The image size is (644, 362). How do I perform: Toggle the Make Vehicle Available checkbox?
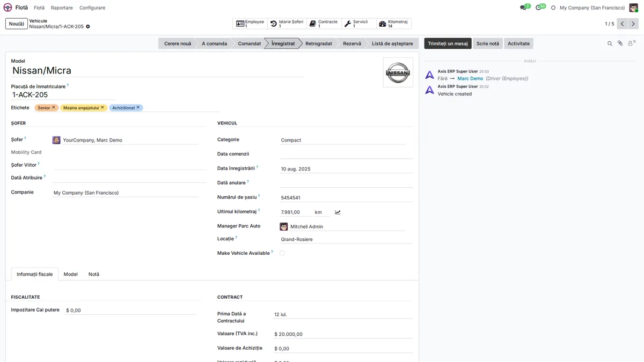282,253
